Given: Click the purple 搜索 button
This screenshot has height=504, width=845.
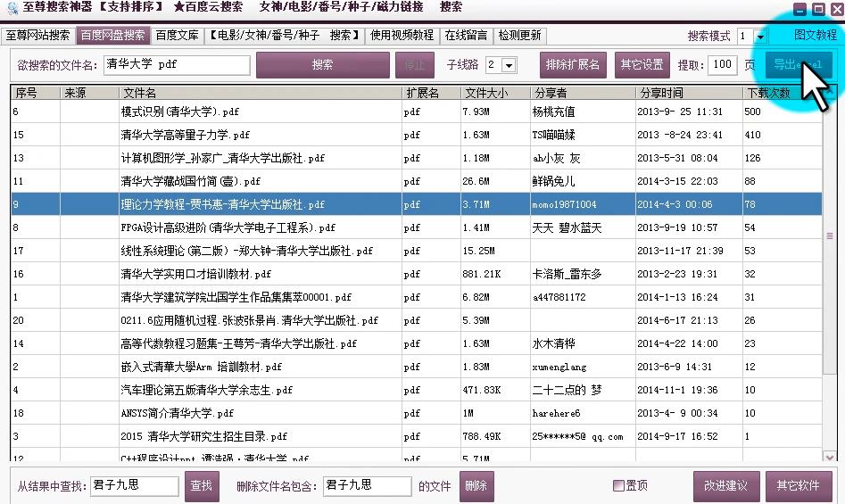Looking at the screenshot, I should (x=322, y=64).
